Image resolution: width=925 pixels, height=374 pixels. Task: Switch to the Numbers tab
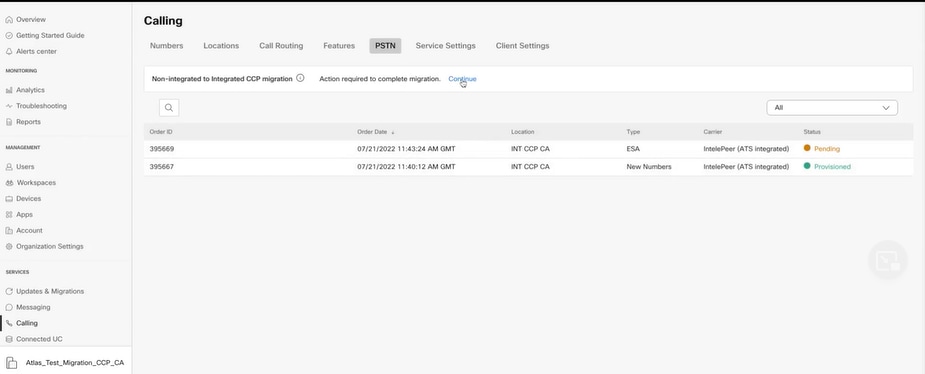(x=166, y=45)
